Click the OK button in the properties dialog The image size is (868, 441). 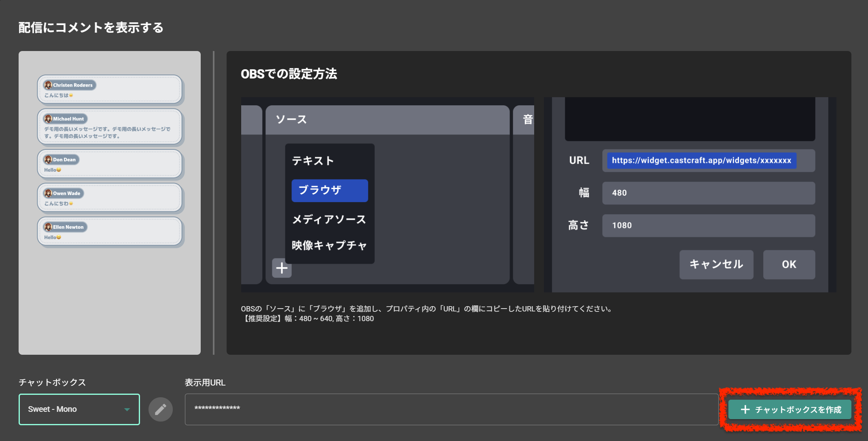788,264
